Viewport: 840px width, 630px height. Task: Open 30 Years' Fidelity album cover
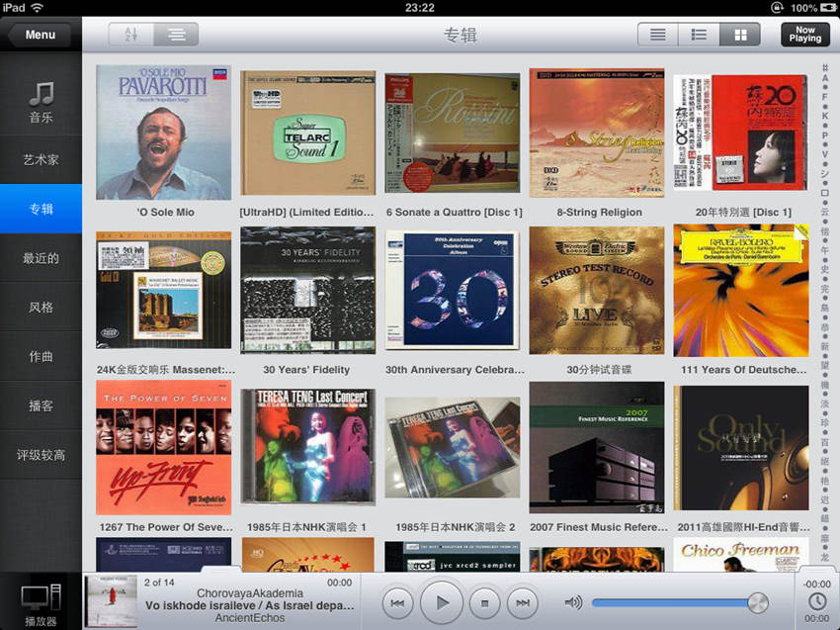coord(308,290)
